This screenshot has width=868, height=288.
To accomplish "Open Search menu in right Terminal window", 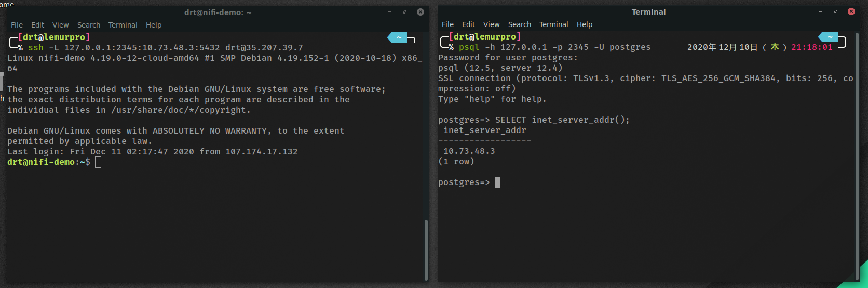I will click(x=520, y=24).
